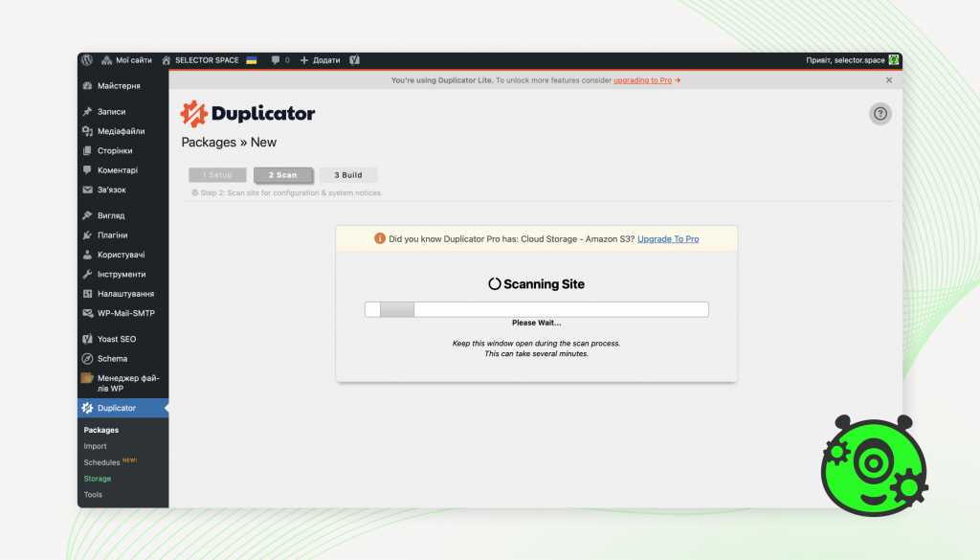980x560 pixels.
Task: Open the Плагіни sidebar icon
Action: (x=89, y=235)
